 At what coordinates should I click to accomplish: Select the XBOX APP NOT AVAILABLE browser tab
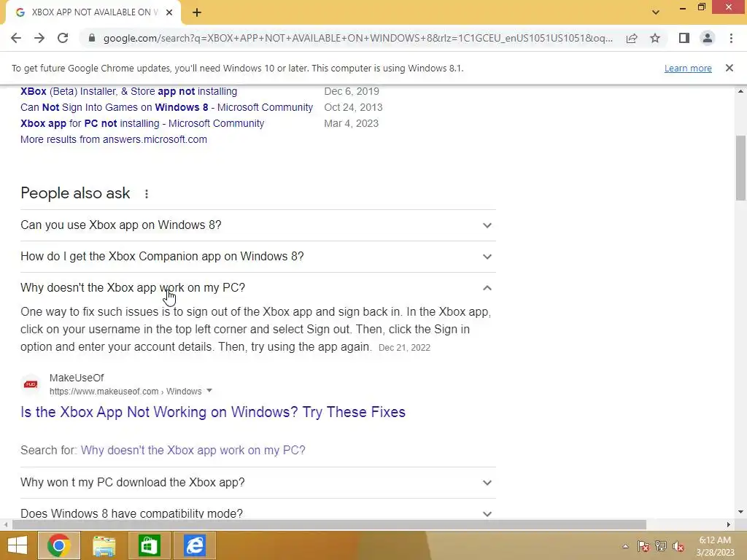(x=93, y=12)
